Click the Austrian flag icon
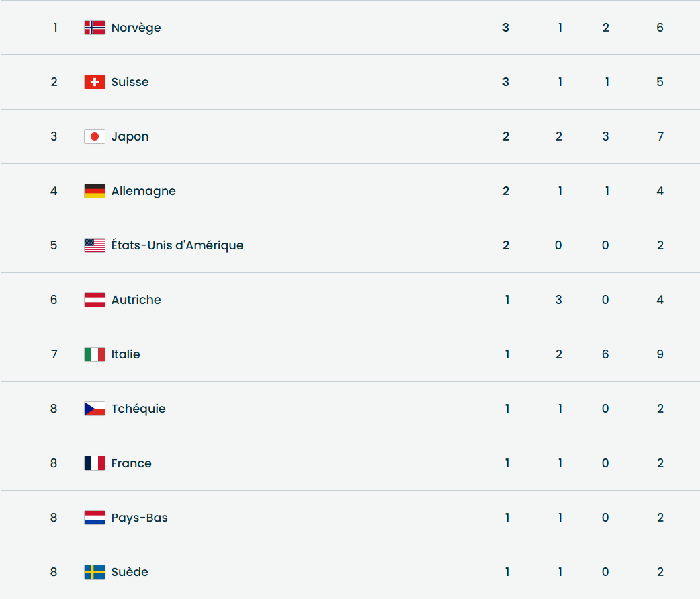Viewport: 700px width, 599px height. pyautogui.click(x=95, y=300)
